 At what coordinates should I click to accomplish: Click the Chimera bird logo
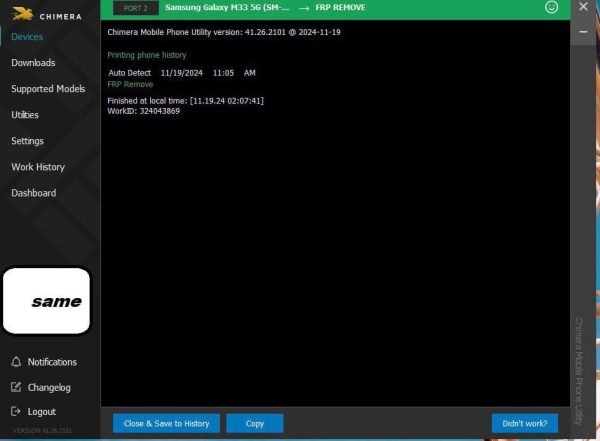(x=23, y=14)
